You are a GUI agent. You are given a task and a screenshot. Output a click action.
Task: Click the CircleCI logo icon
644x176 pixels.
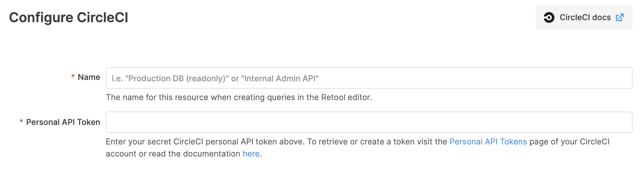pyautogui.click(x=549, y=17)
